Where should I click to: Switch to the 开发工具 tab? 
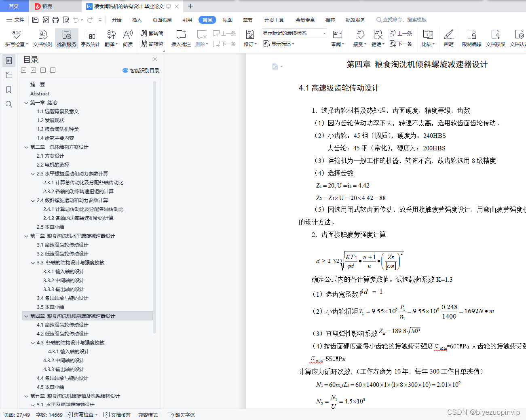click(x=274, y=20)
